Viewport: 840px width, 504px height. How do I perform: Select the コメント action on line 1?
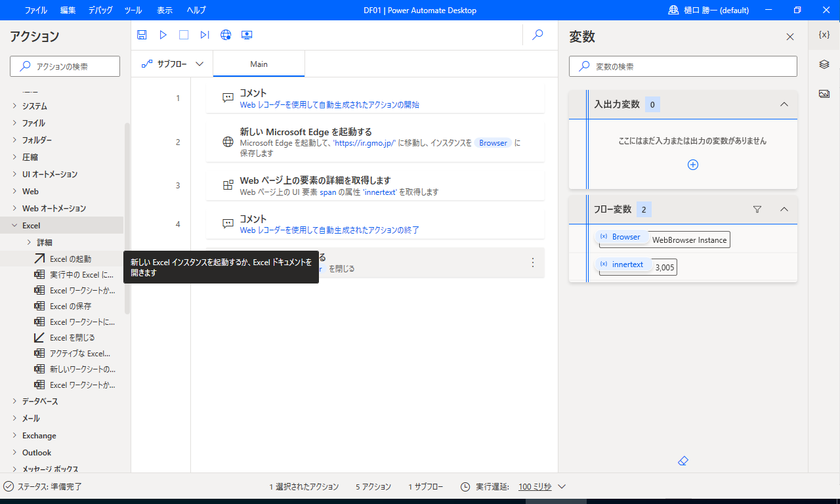point(375,98)
